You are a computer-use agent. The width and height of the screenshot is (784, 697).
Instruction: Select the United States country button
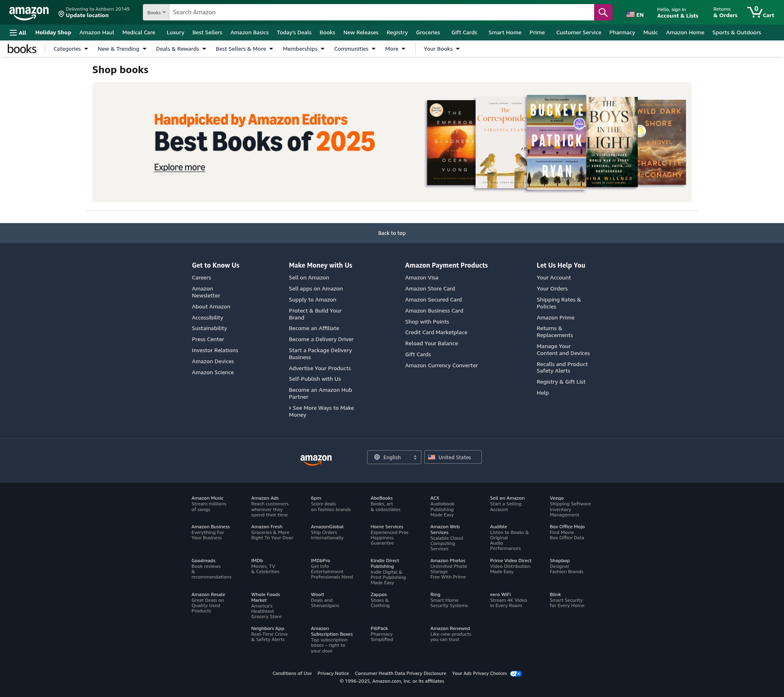pos(453,457)
